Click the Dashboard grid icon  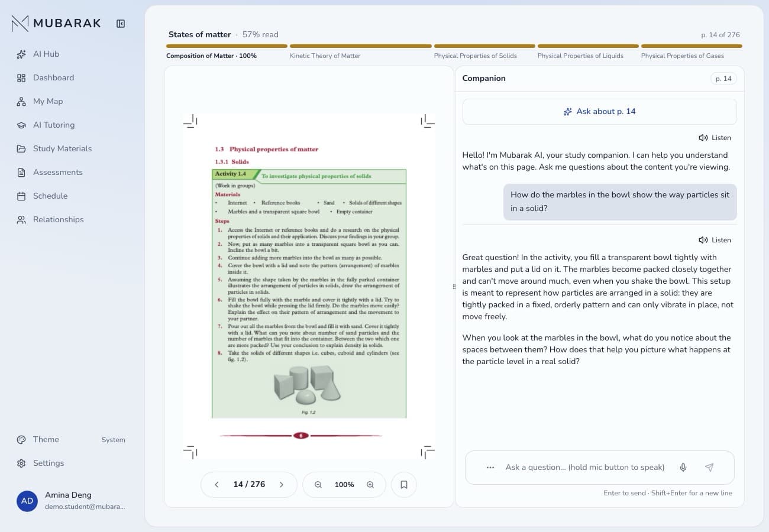[x=21, y=77]
